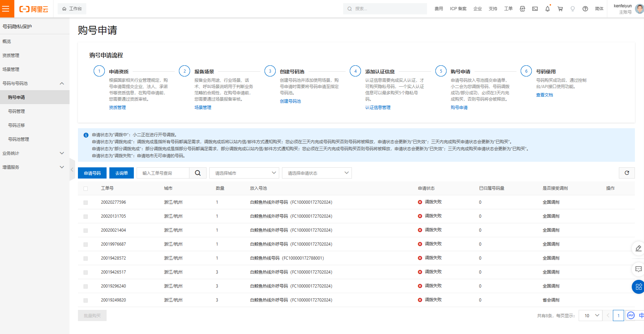Click the info icon in the blue notice

pyautogui.click(x=86, y=135)
